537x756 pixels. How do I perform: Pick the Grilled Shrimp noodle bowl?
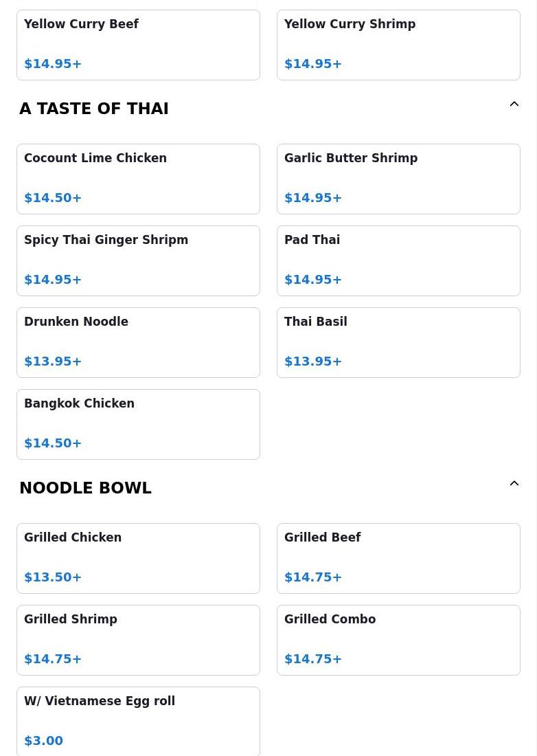point(138,641)
